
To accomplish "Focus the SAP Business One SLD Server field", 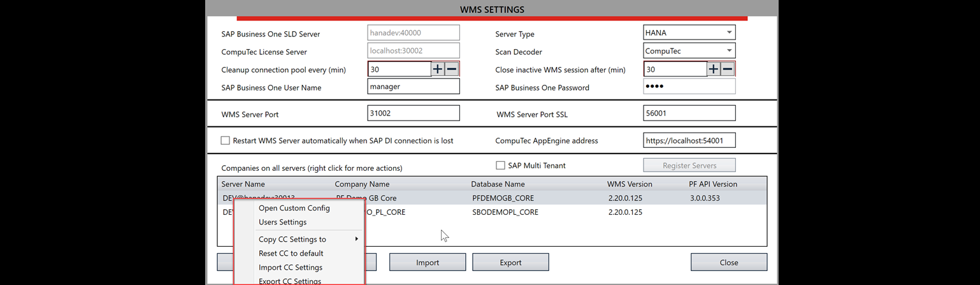I will coord(414,33).
